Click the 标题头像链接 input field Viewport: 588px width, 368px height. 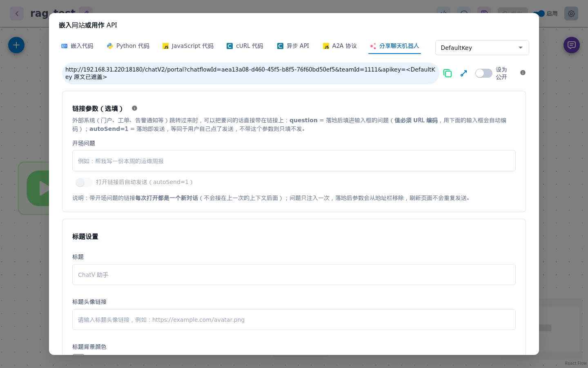[294, 320]
